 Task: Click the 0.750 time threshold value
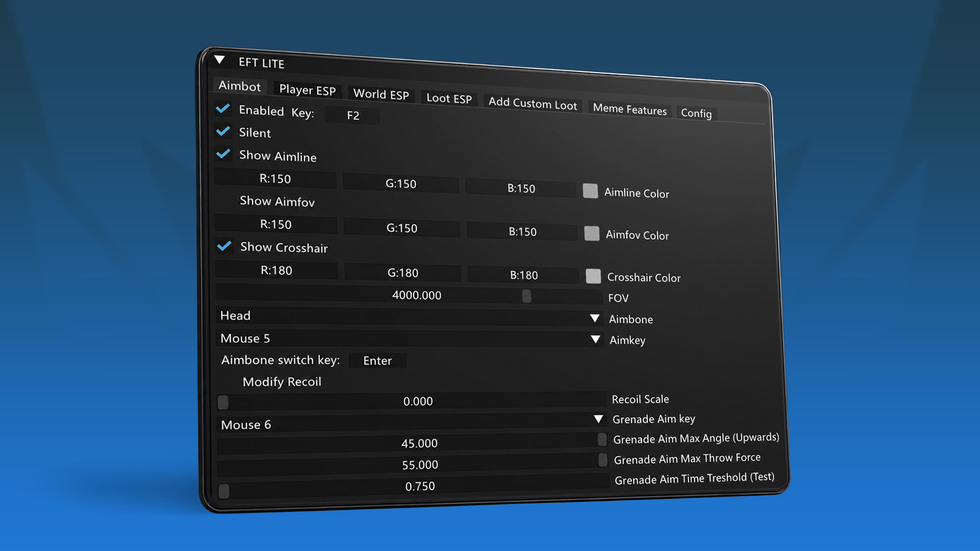420,486
